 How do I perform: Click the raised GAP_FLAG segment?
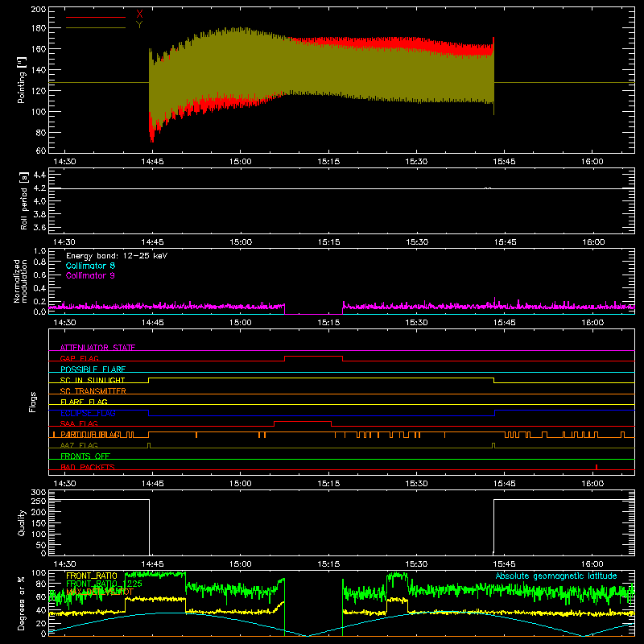pyautogui.click(x=313, y=356)
